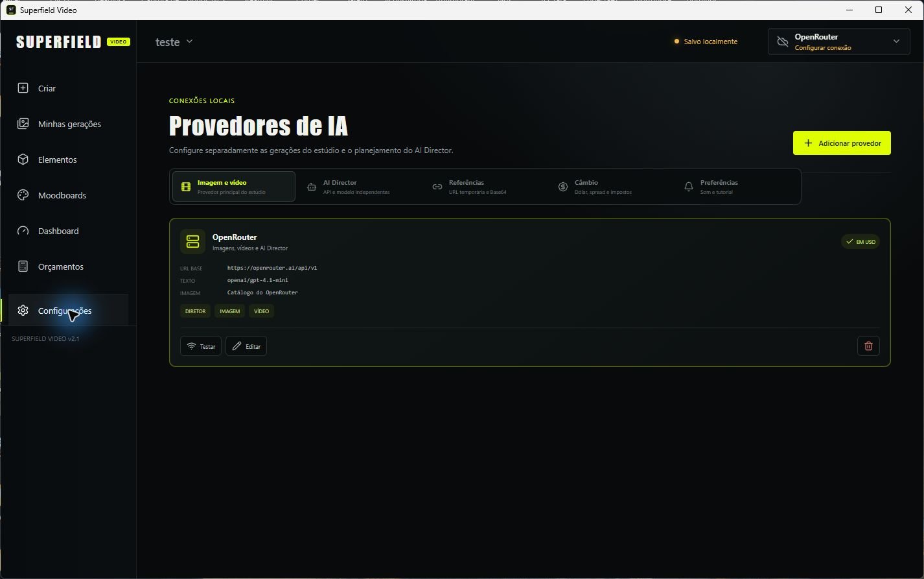
Task: Click the CONEXÕES LOCAIS label
Action: tap(202, 100)
